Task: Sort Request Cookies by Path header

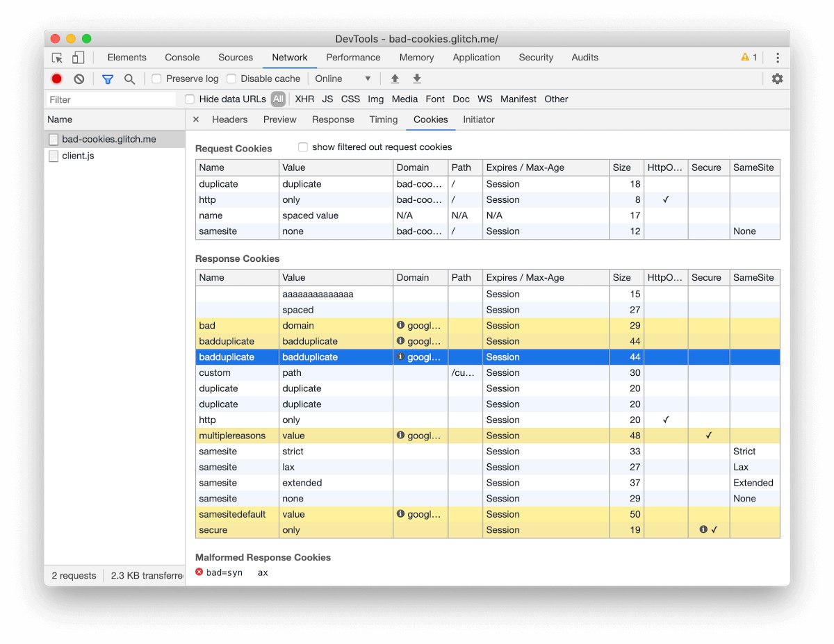Action: point(465,167)
